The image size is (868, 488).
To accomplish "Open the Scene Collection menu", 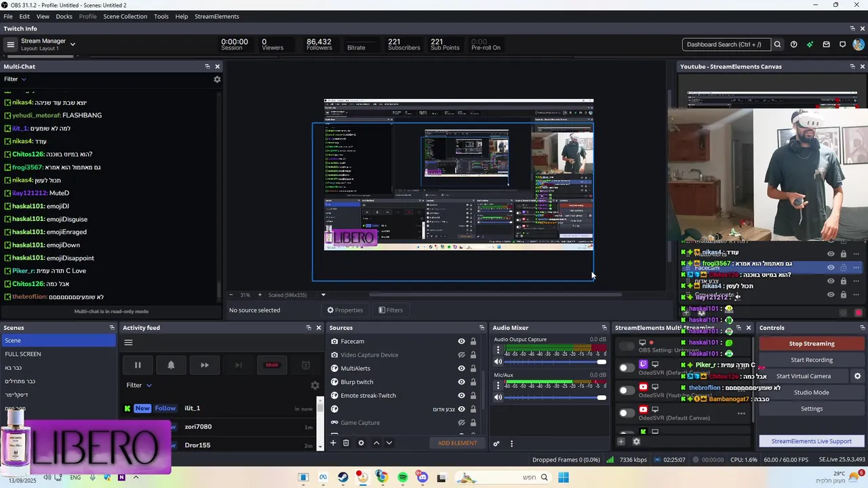I will click(x=125, y=16).
